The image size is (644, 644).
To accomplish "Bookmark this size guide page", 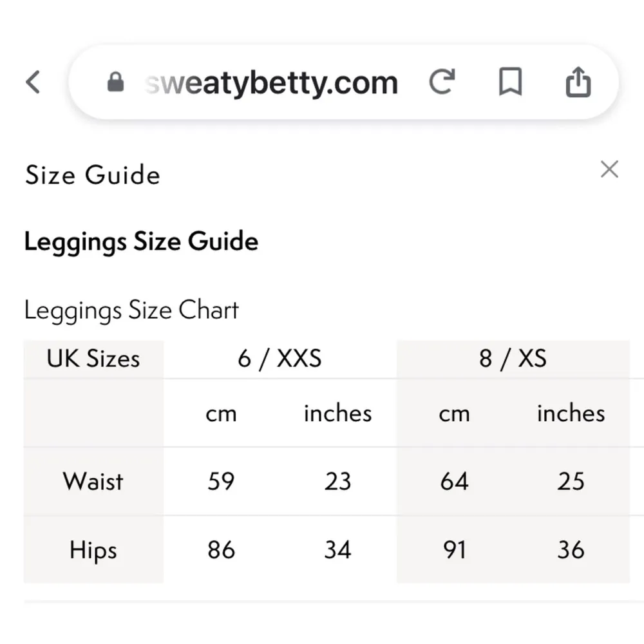I will [x=509, y=82].
